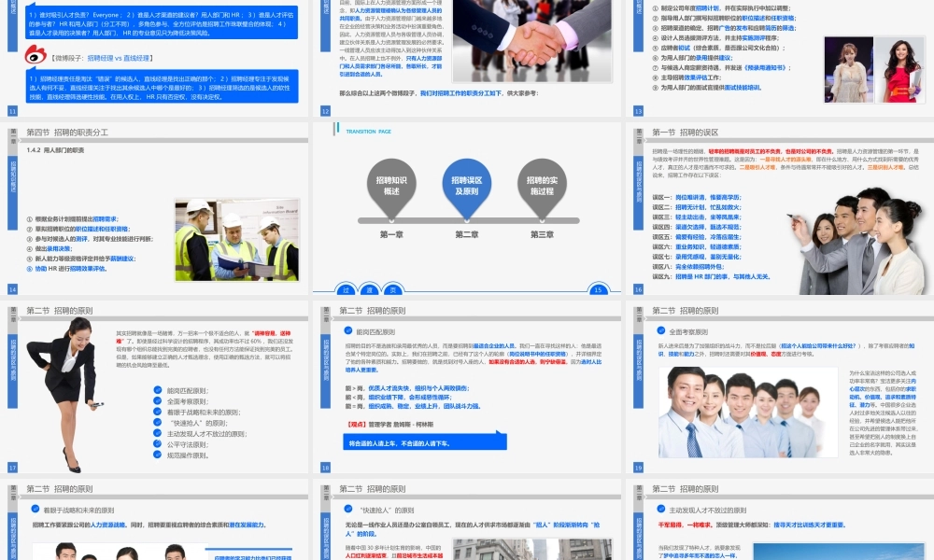The image size is (934, 560).
Task: Click the blue slide number 12 badge
Action: [325, 111]
